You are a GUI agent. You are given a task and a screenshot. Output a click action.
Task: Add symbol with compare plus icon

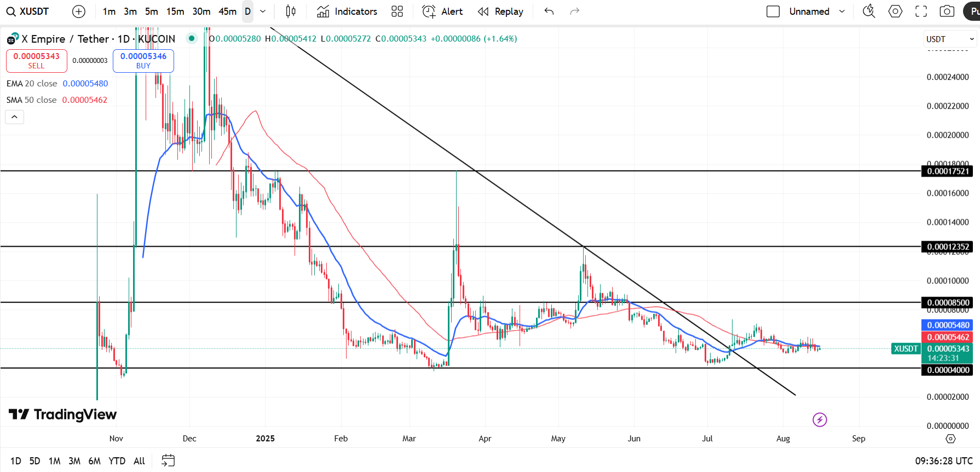click(79, 11)
